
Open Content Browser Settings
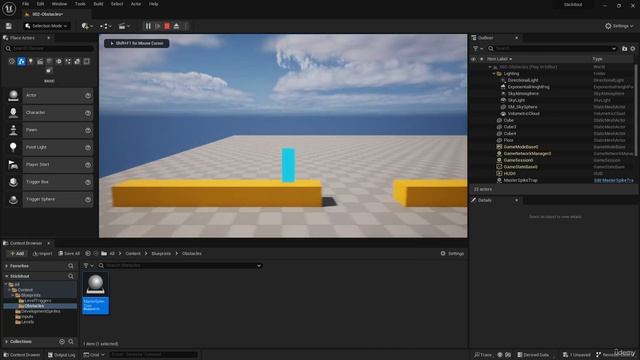coord(452,253)
